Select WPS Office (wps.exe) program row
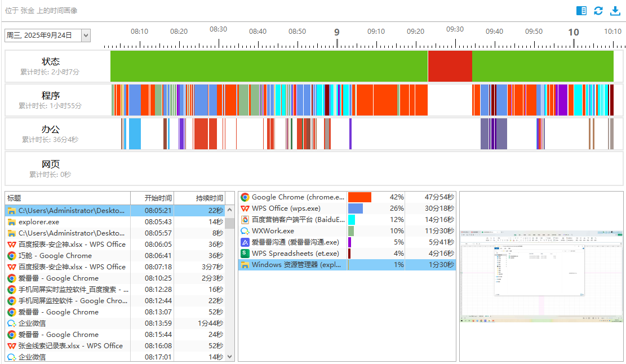This screenshot has width=626, height=364. 347,208
